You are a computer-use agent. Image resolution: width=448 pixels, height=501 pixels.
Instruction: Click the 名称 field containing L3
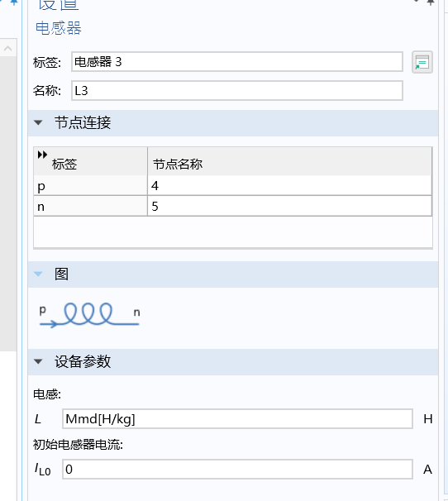coord(236,91)
